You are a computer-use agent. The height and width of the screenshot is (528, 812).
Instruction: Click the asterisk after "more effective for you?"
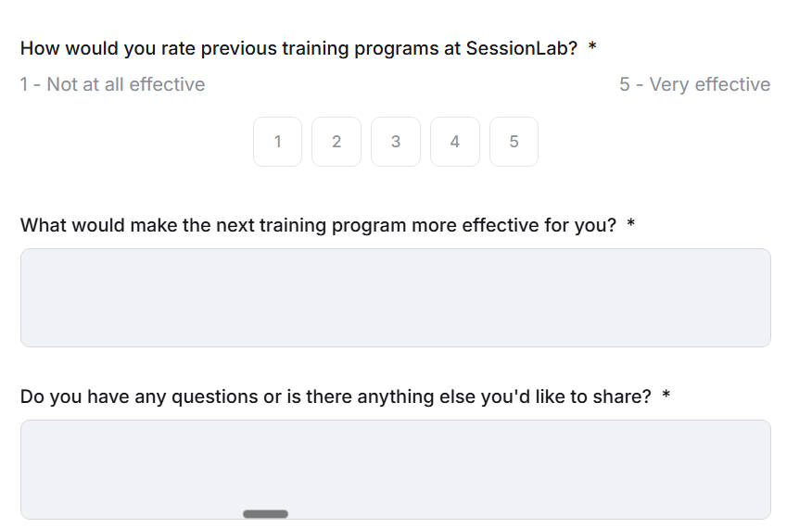(x=631, y=225)
